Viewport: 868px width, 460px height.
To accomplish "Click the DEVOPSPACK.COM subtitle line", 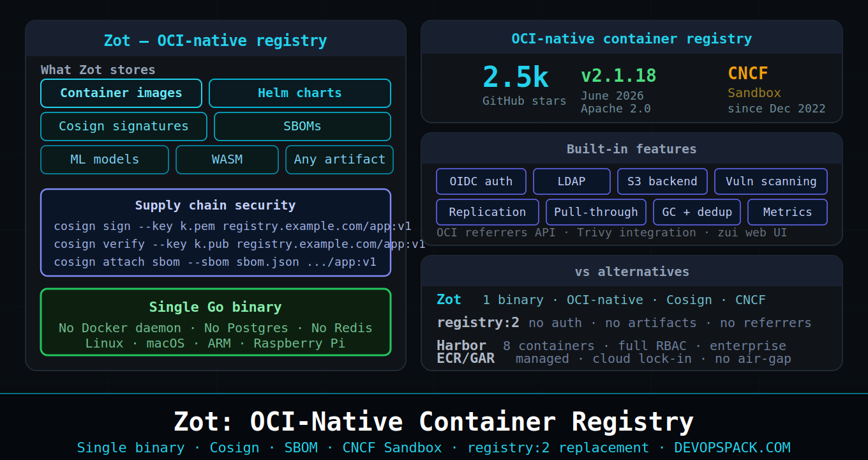I will (x=434, y=448).
